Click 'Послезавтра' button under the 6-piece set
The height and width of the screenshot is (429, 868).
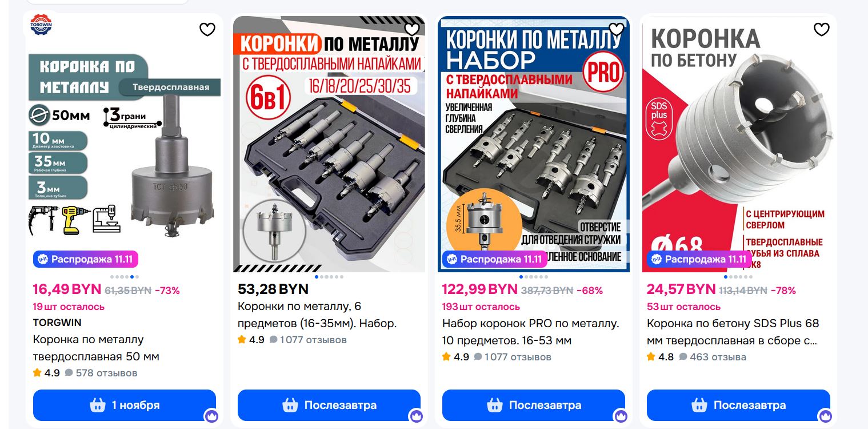329,405
